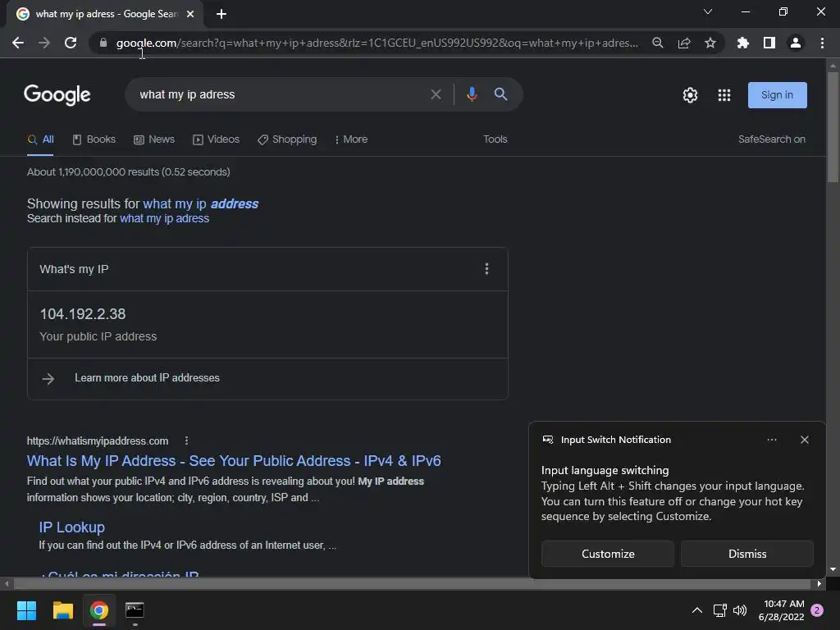View site information via lock icon

click(103, 43)
